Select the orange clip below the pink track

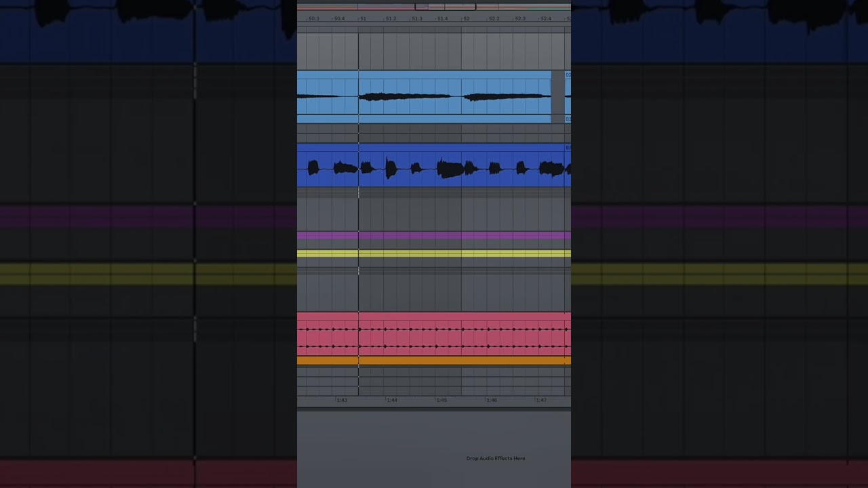click(x=434, y=361)
